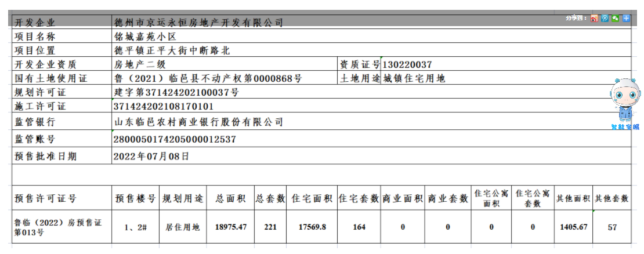Share page to Sina Weibo
Screen dimensions: 644x254
coord(594,19)
